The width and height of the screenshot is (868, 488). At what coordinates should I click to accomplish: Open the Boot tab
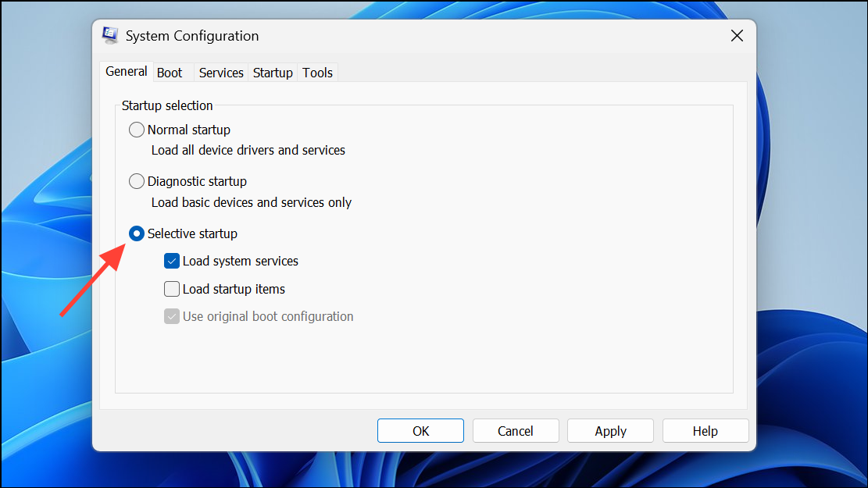tap(170, 73)
